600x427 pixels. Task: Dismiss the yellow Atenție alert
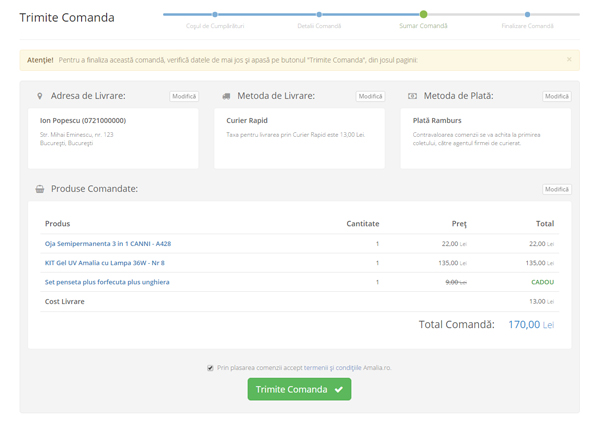pos(569,59)
